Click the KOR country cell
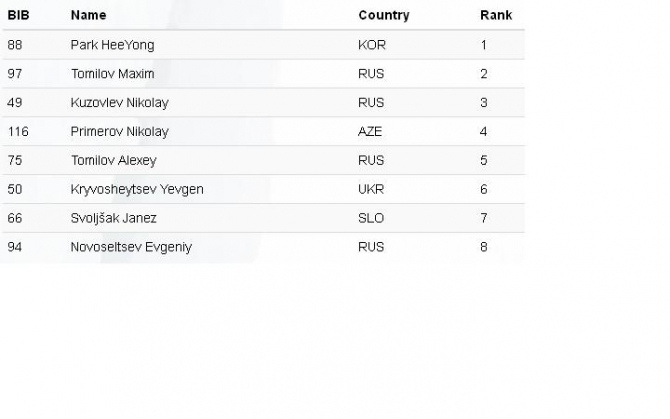Screen dimensions: 670x419 coord(371,45)
